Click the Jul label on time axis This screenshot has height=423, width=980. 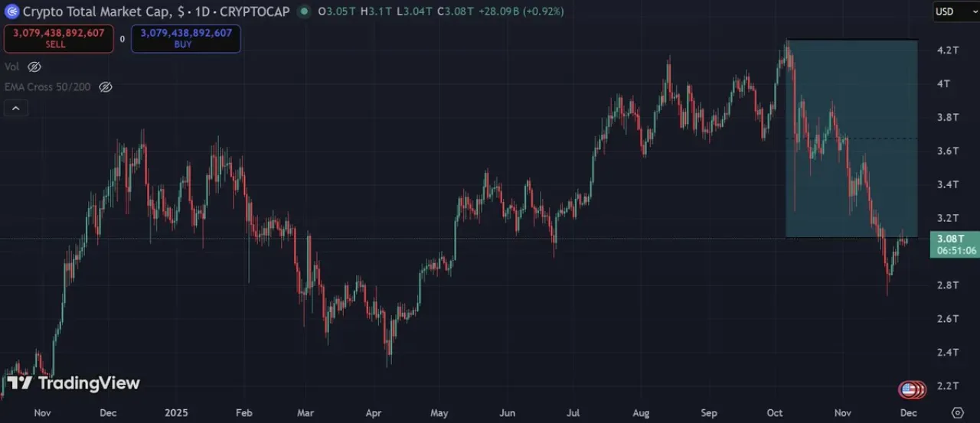[573, 413]
